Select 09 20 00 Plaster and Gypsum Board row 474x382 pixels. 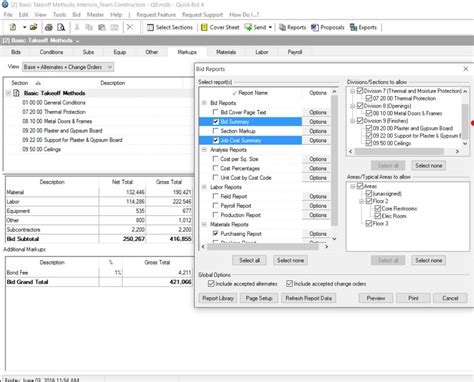pos(62,131)
